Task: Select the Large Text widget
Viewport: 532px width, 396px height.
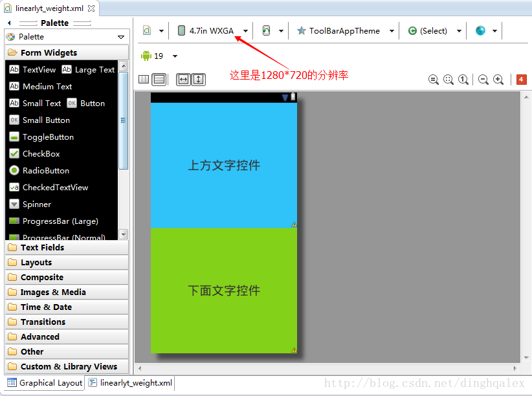Action: click(88, 70)
